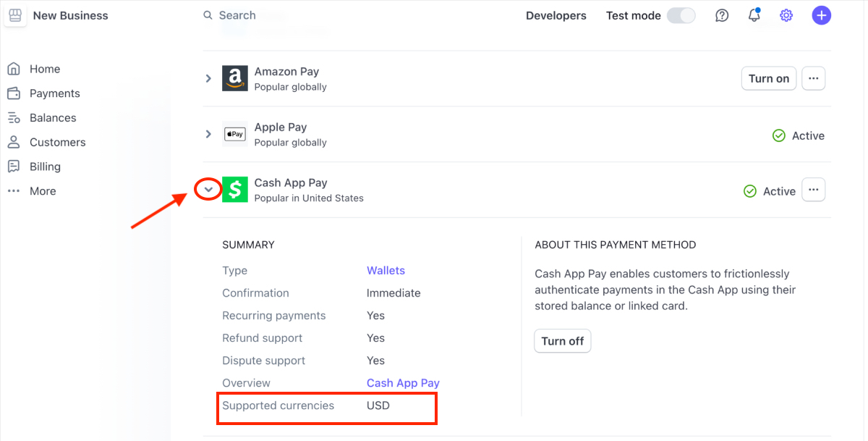Click the More ellipsis icon in the sidebar
The width and height of the screenshot is (868, 441).
coord(14,191)
